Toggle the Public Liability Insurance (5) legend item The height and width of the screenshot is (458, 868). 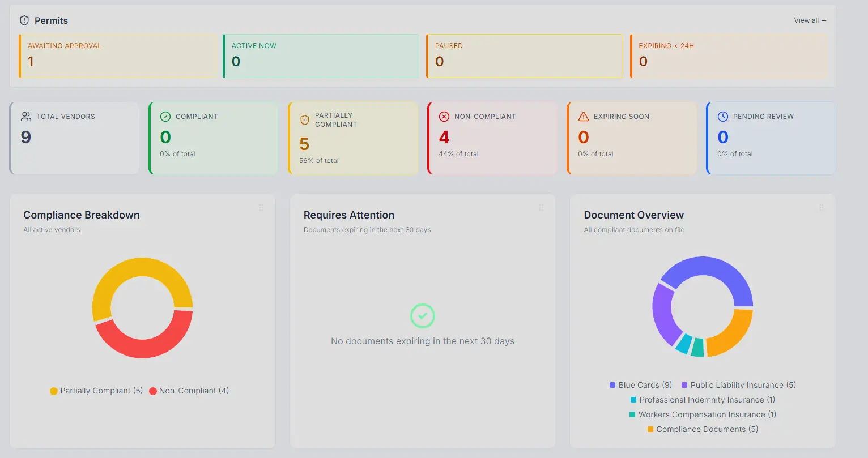coord(739,385)
